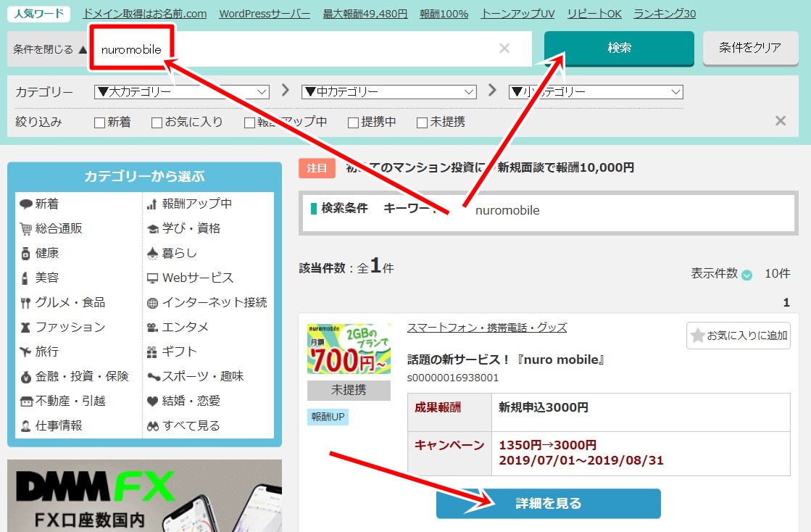Open the 小カテゴリー dropdown
811x532 pixels.
pyautogui.click(x=596, y=92)
